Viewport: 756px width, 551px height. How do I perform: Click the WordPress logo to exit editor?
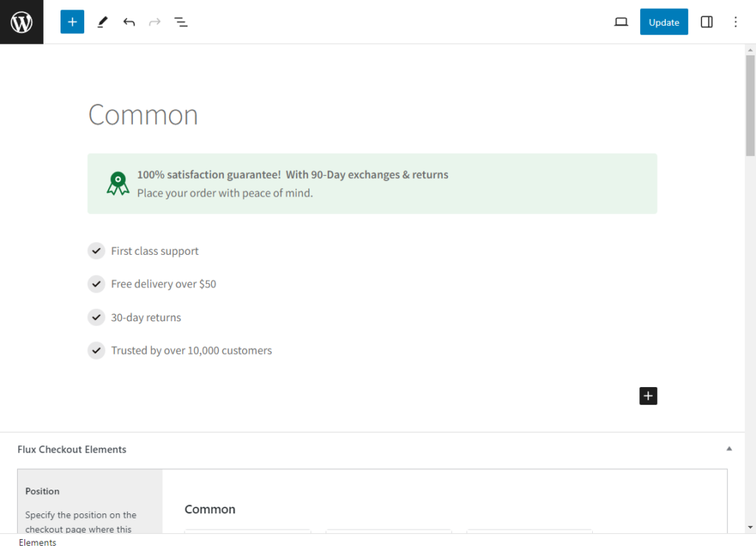click(x=21, y=22)
